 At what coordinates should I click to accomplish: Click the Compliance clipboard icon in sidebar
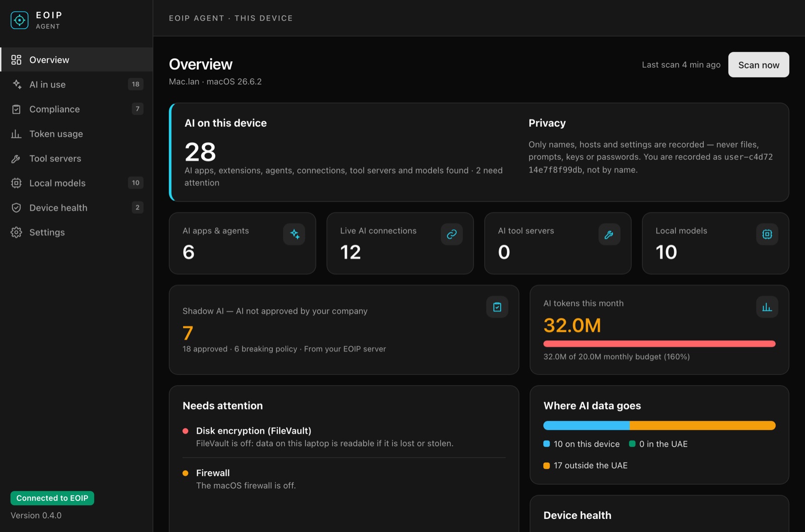[16, 109]
